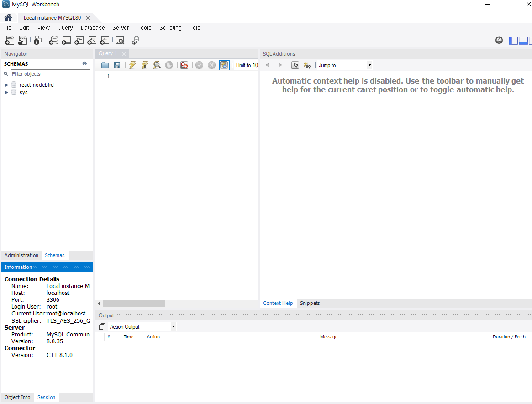The height and width of the screenshot is (404, 532).
Task: Stop the running query icon
Action: pos(169,65)
